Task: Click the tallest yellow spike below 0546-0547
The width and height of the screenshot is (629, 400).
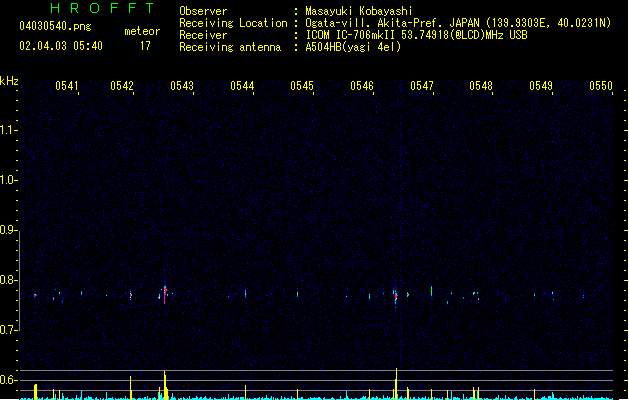Action: click(396, 383)
